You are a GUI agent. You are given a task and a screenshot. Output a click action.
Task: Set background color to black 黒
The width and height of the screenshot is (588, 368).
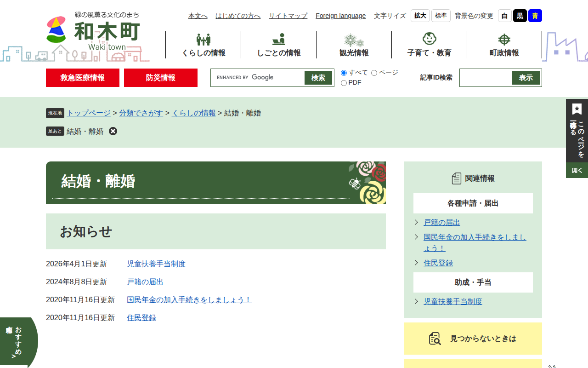pyautogui.click(x=520, y=16)
